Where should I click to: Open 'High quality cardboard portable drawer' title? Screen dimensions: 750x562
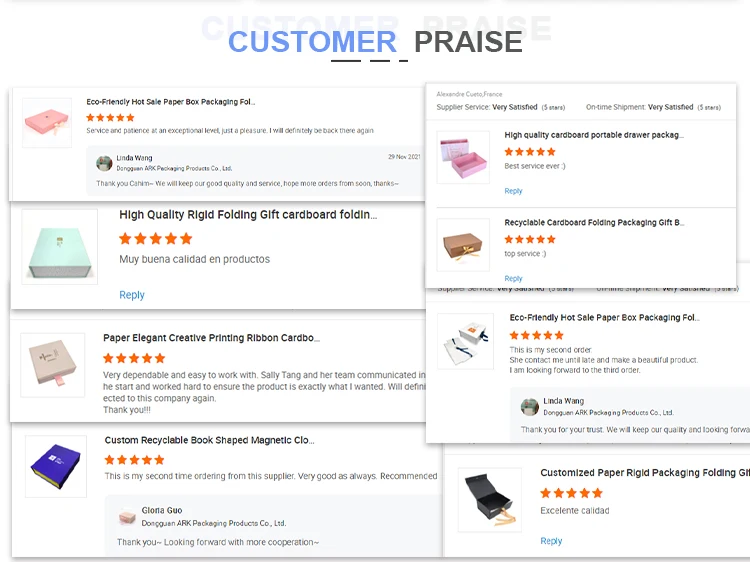pos(594,135)
